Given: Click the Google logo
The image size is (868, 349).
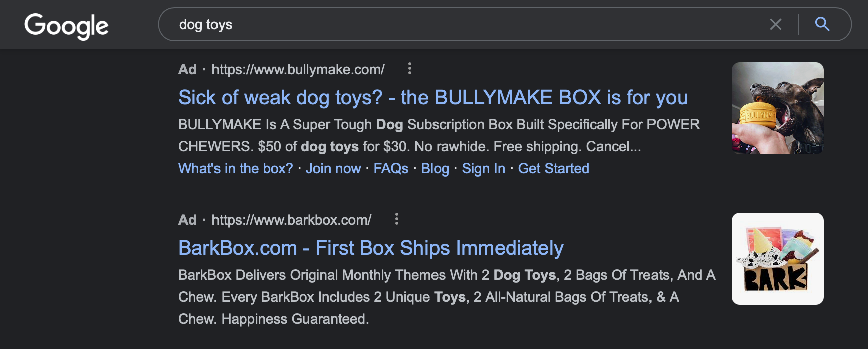Looking at the screenshot, I should (x=67, y=25).
